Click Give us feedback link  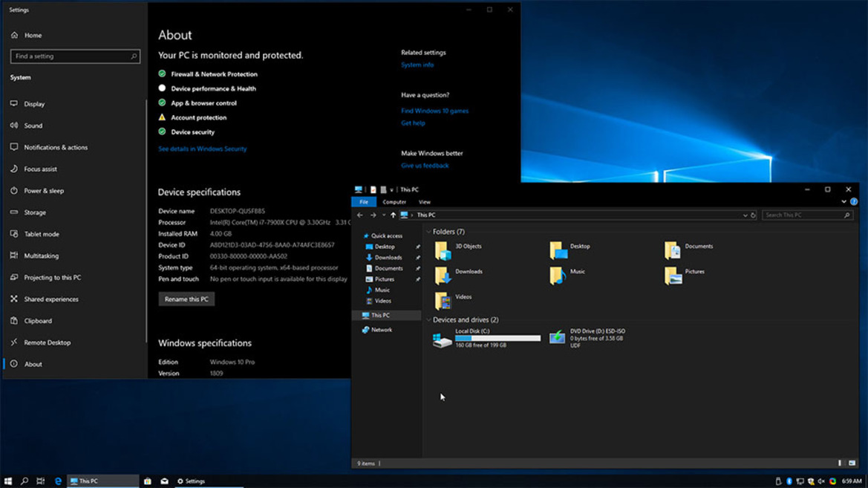click(x=425, y=166)
